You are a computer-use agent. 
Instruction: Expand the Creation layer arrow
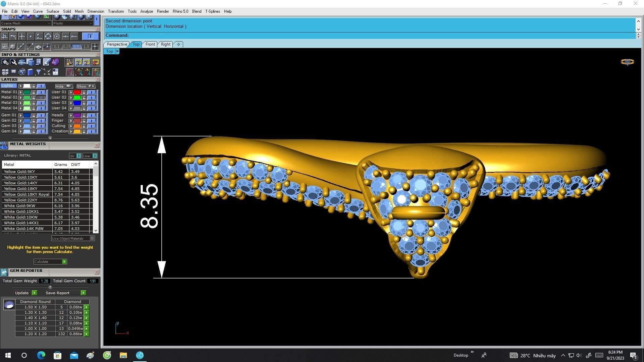71,131
